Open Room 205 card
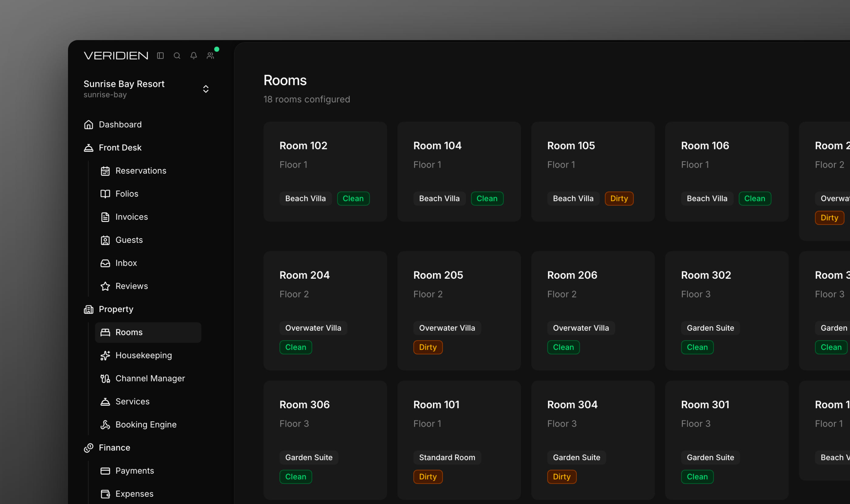The image size is (850, 504). point(459,311)
